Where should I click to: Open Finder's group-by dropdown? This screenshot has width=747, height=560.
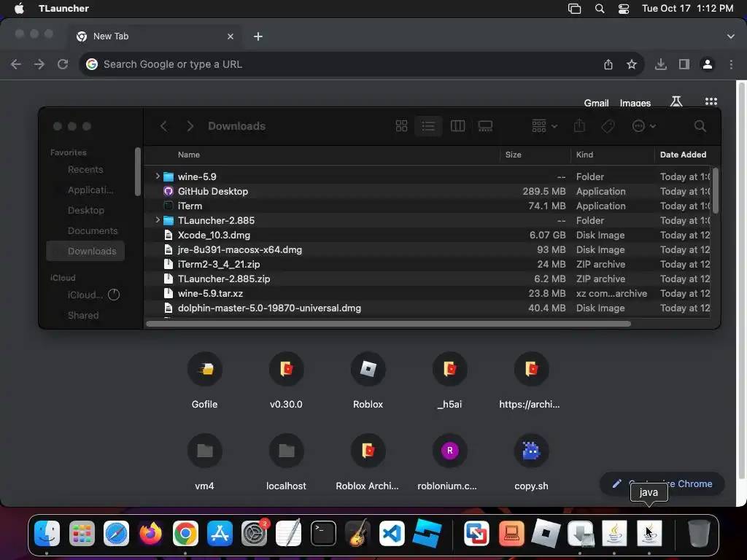click(x=544, y=126)
